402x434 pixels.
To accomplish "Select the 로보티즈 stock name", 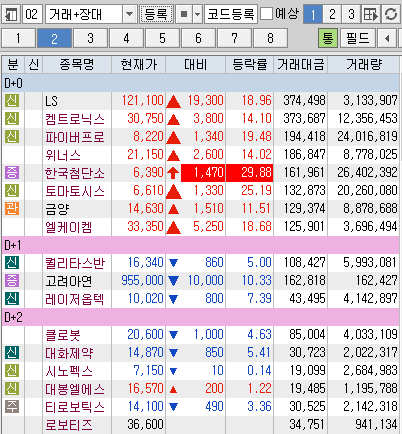I will [x=69, y=425].
